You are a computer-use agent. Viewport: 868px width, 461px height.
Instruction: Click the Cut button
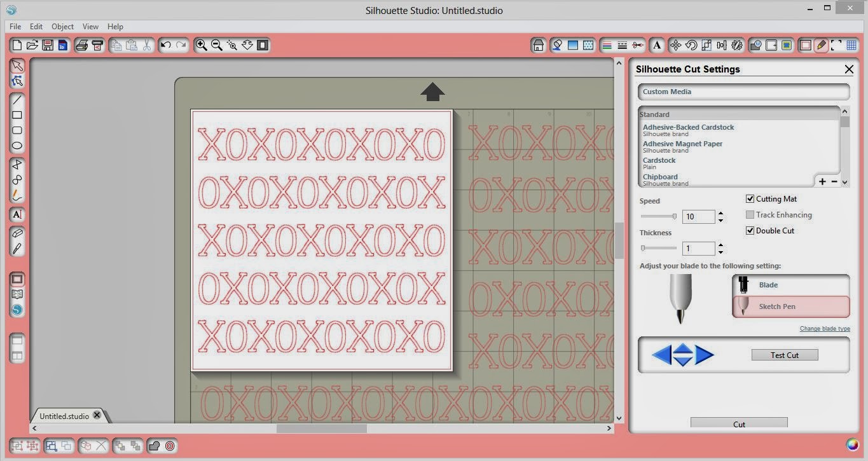tap(739, 423)
